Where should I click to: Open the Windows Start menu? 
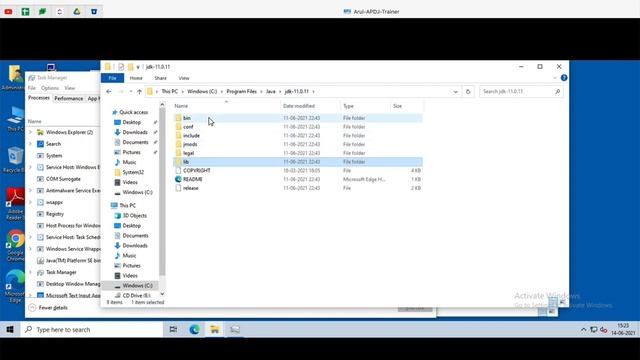click(x=10, y=329)
